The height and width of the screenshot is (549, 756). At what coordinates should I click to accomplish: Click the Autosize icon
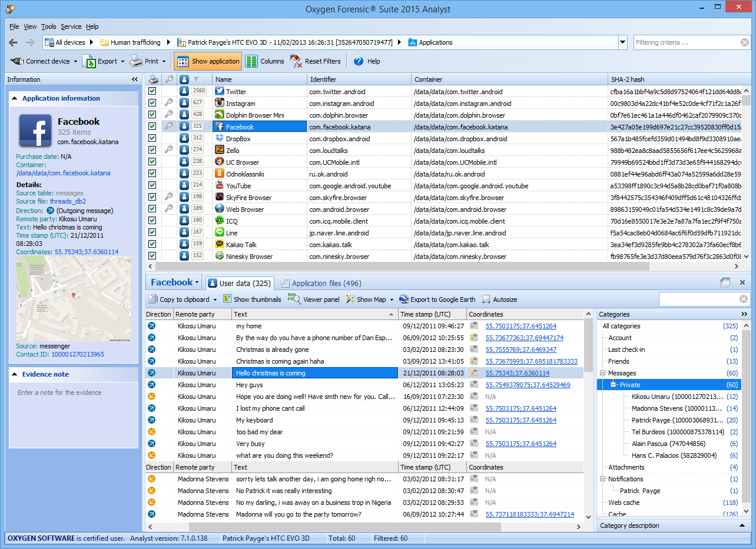coord(486,300)
